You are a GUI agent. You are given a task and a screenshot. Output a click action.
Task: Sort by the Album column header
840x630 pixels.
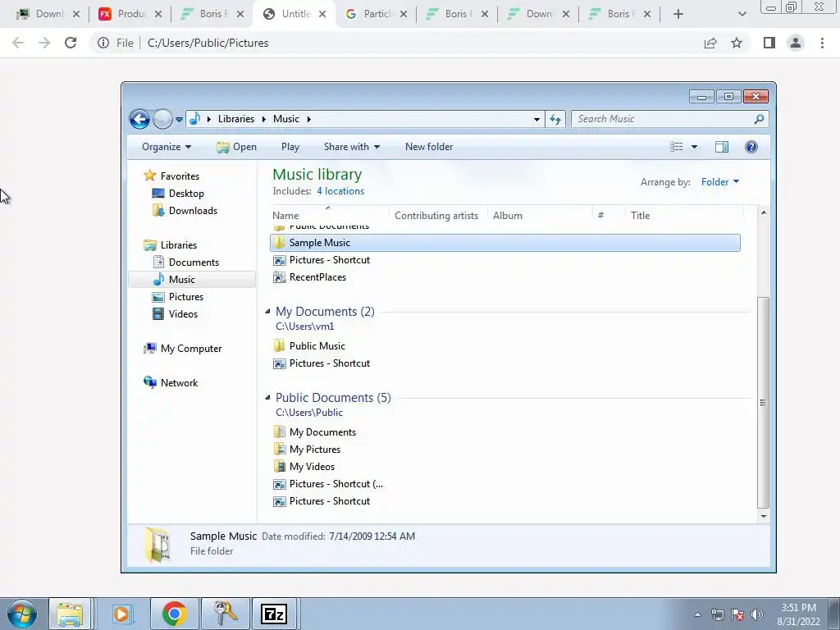click(540, 216)
